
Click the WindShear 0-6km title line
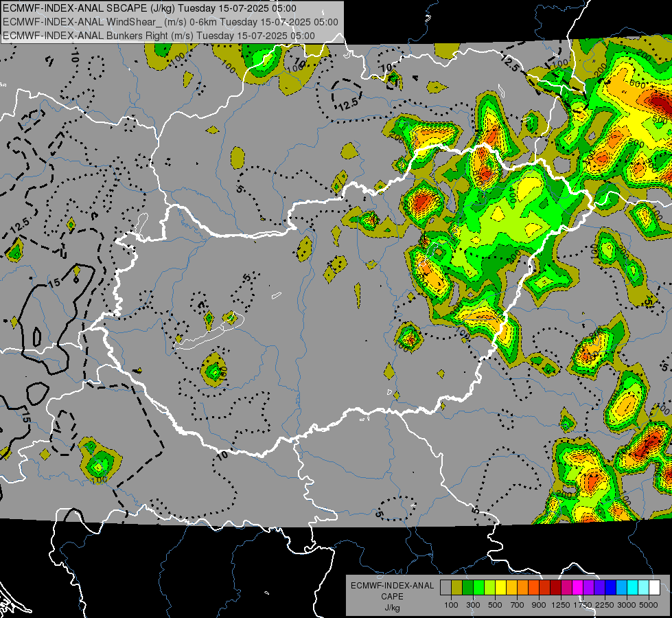point(170,22)
